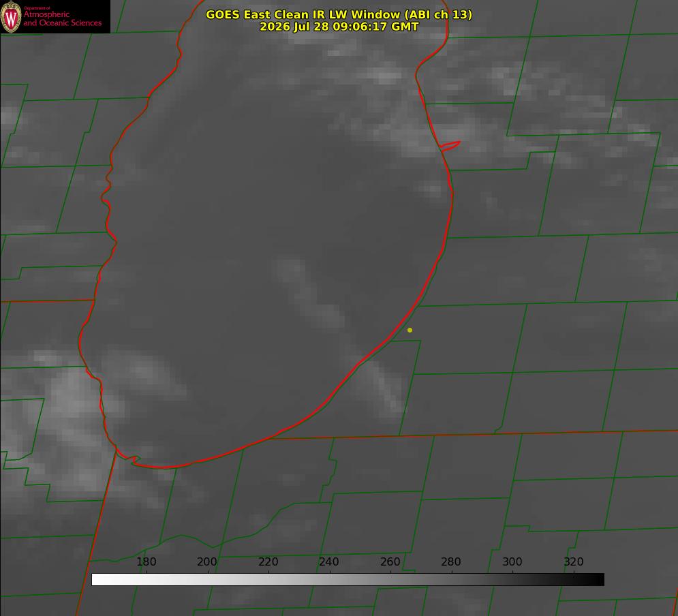Click the yellow dot location marker
The width and height of the screenshot is (678, 616).
pyautogui.click(x=410, y=330)
